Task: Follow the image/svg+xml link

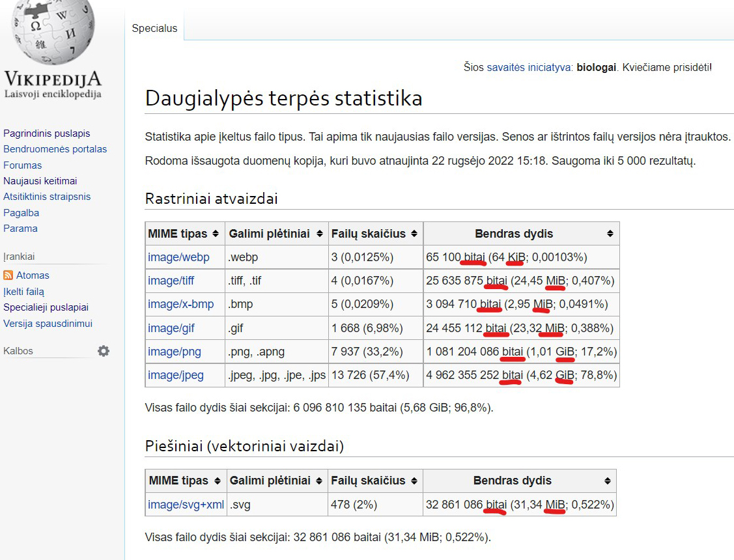Action: click(x=186, y=505)
